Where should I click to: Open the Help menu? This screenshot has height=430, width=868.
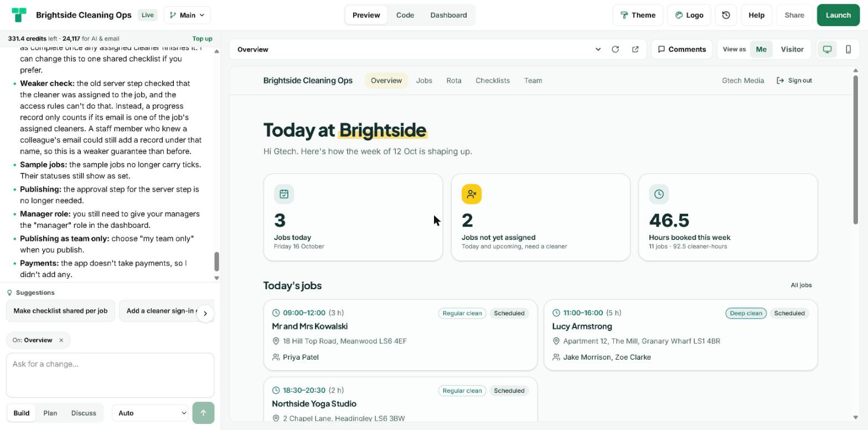coord(756,15)
